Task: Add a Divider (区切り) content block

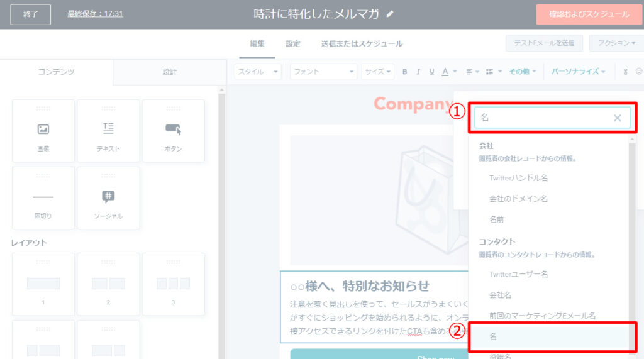Action: click(43, 198)
